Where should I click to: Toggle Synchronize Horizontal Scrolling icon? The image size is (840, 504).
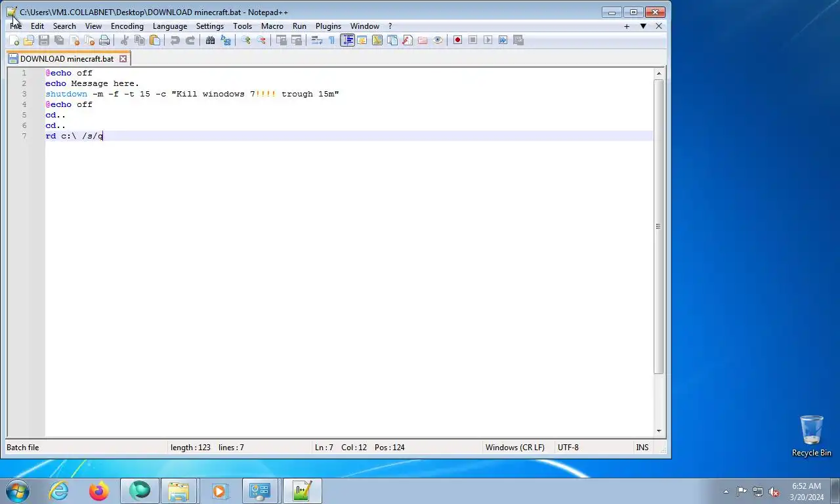click(297, 40)
